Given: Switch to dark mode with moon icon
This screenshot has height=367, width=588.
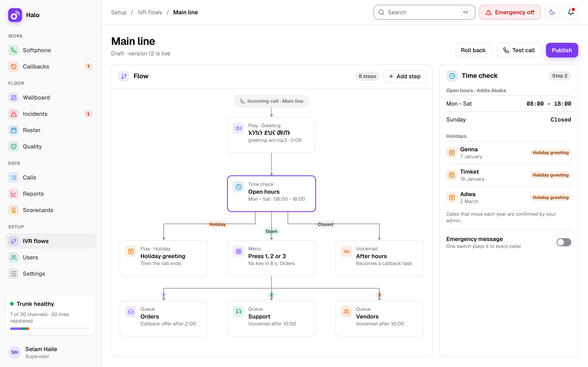Looking at the screenshot, I should coord(552,12).
